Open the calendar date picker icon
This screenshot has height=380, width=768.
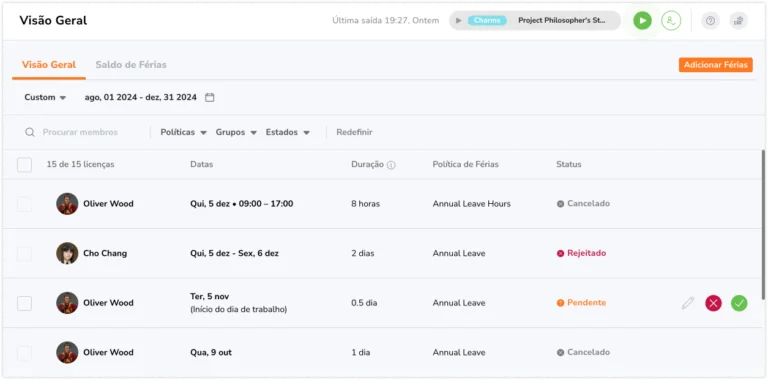pyautogui.click(x=210, y=97)
